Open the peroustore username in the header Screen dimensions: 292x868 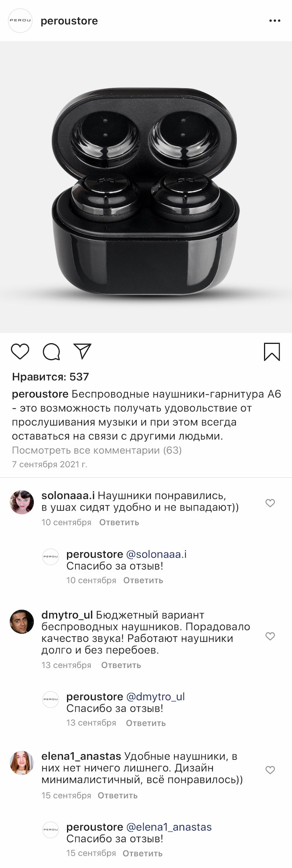tap(69, 21)
